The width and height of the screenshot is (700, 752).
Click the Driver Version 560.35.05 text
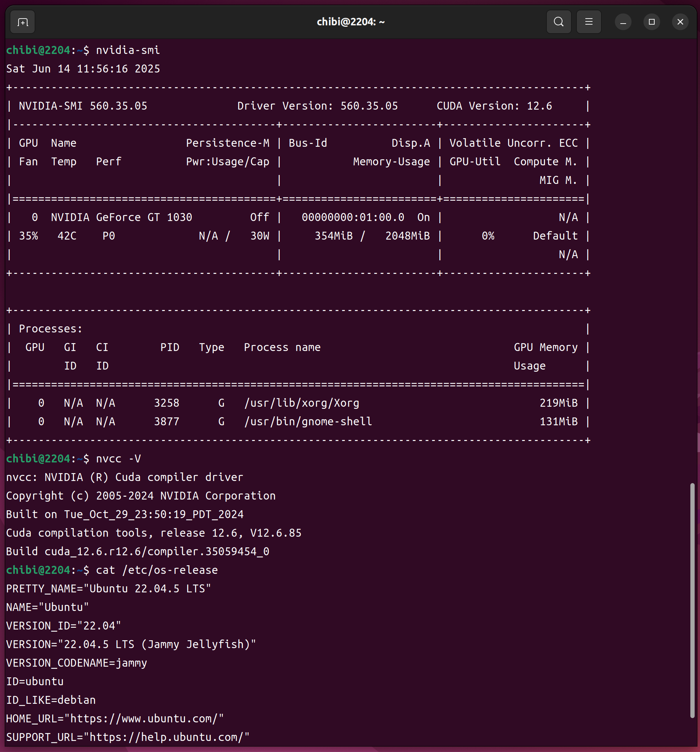click(x=317, y=106)
